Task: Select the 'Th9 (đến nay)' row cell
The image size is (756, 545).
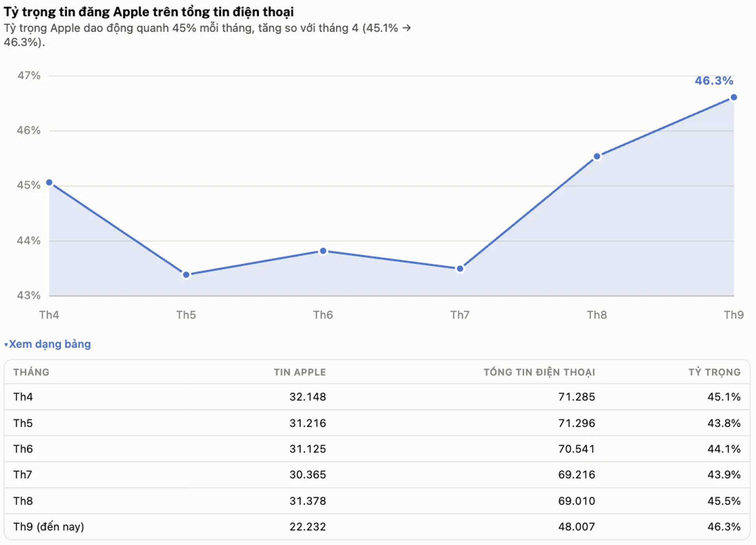Action: pyautogui.click(x=49, y=527)
